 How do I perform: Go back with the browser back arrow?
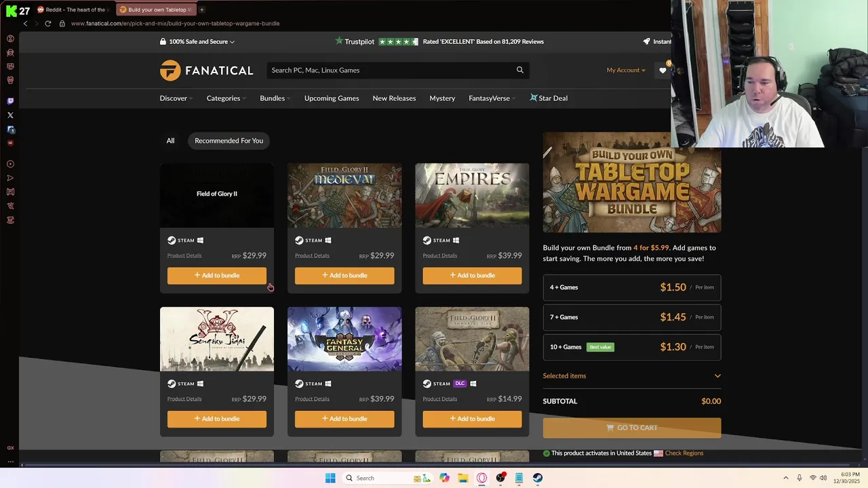pos(25,23)
